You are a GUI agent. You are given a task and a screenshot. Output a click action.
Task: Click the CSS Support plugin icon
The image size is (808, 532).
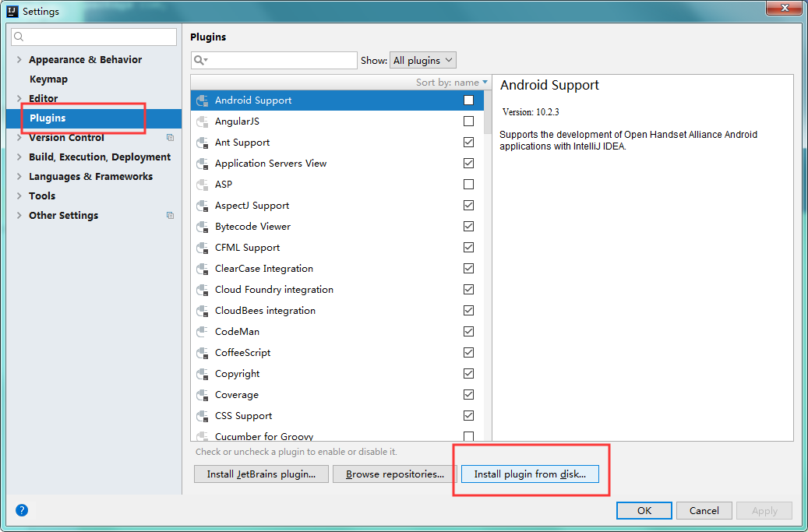click(x=202, y=416)
